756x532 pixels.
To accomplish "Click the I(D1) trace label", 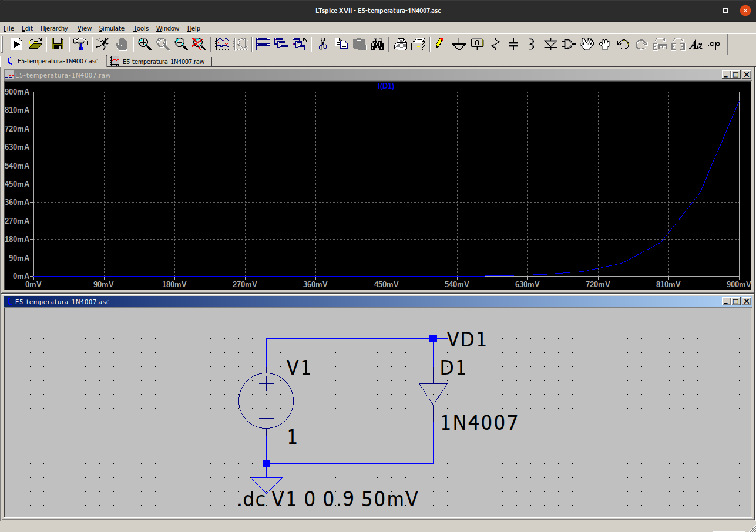I will (386, 86).
